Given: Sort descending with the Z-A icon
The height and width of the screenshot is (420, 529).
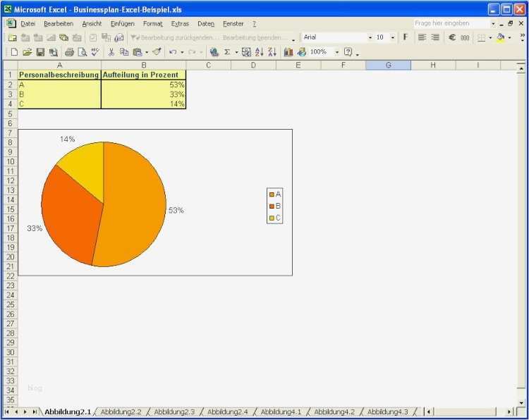Looking at the screenshot, I should 272,52.
